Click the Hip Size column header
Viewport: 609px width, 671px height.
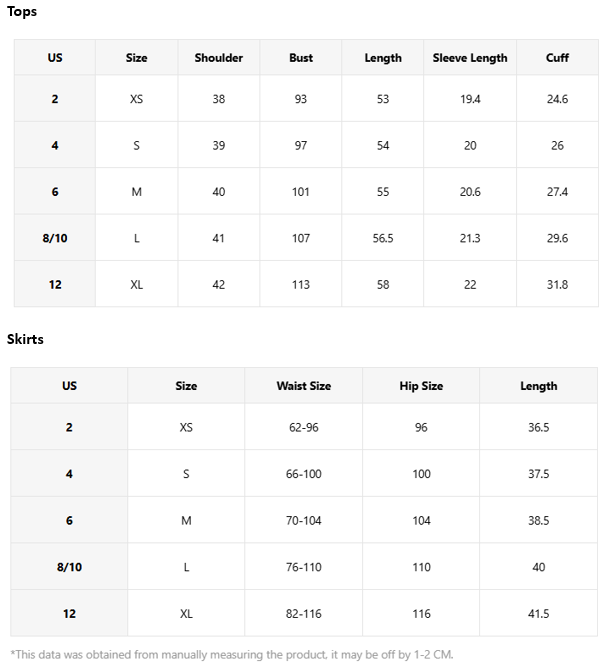421,386
